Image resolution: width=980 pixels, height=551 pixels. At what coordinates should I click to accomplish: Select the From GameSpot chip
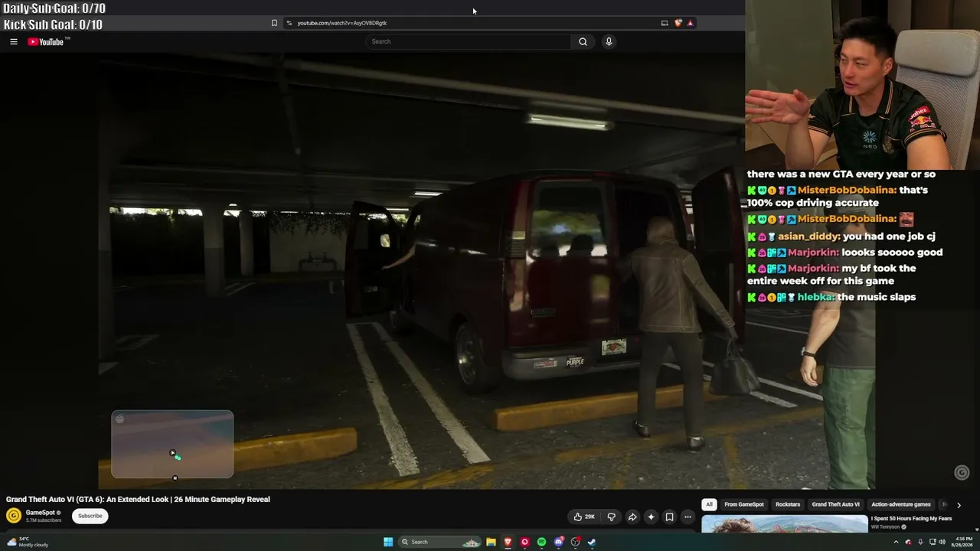pos(744,504)
